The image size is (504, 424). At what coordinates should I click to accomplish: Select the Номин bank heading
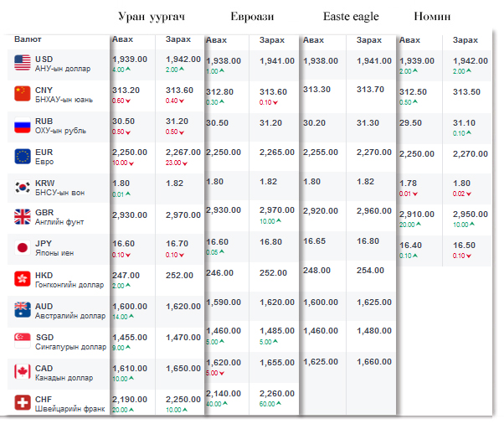pyautogui.click(x=432, y=17)
